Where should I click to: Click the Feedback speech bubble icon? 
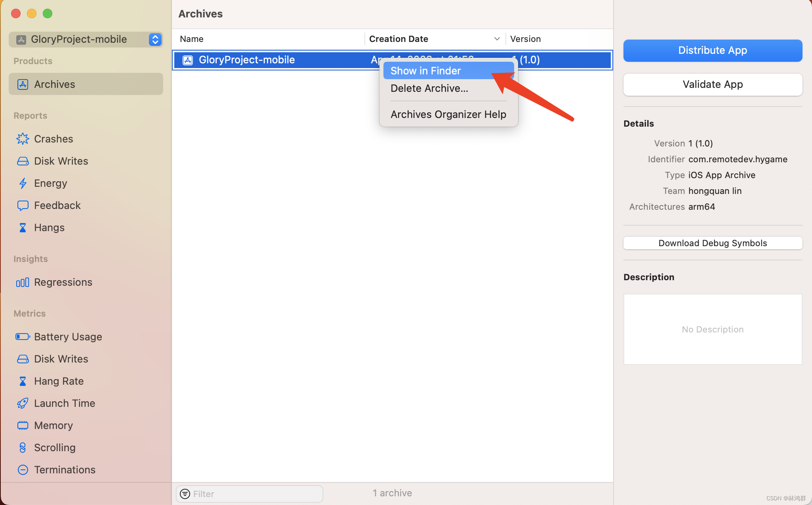23,205
